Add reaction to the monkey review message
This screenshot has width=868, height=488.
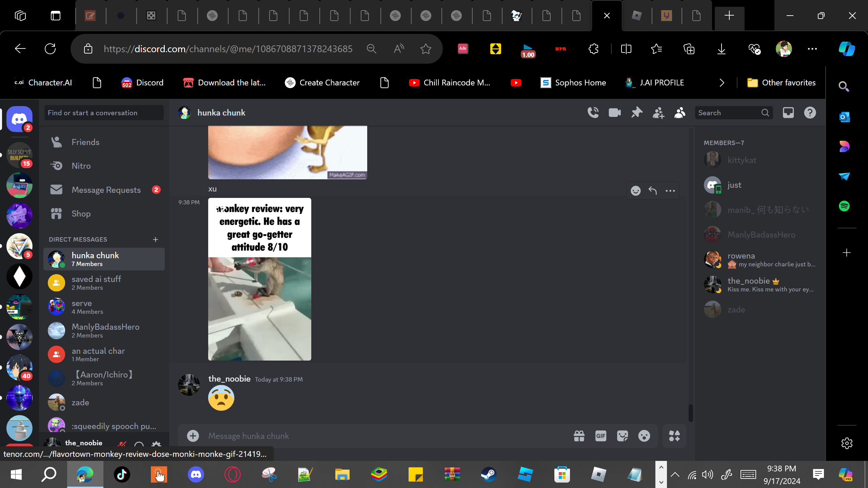click(636, 191)
